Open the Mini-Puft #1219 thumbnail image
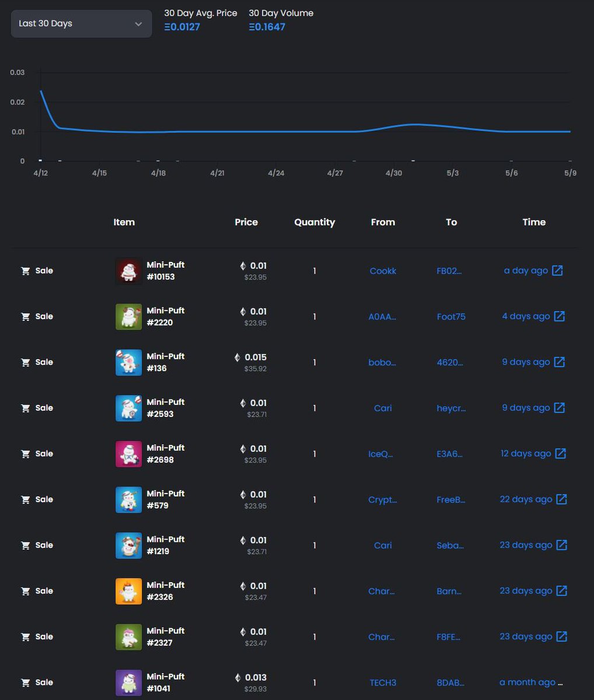 click(128, 545)
